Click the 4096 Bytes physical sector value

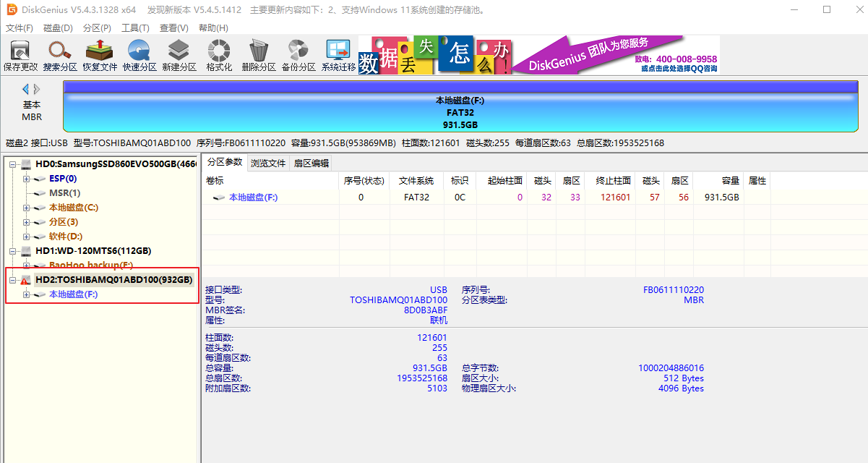click(681, 388)
